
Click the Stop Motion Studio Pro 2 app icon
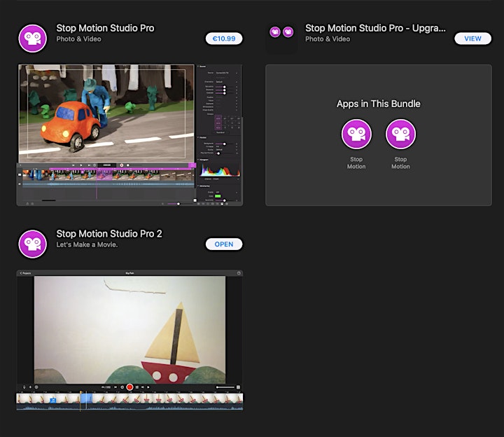(32, 244)
